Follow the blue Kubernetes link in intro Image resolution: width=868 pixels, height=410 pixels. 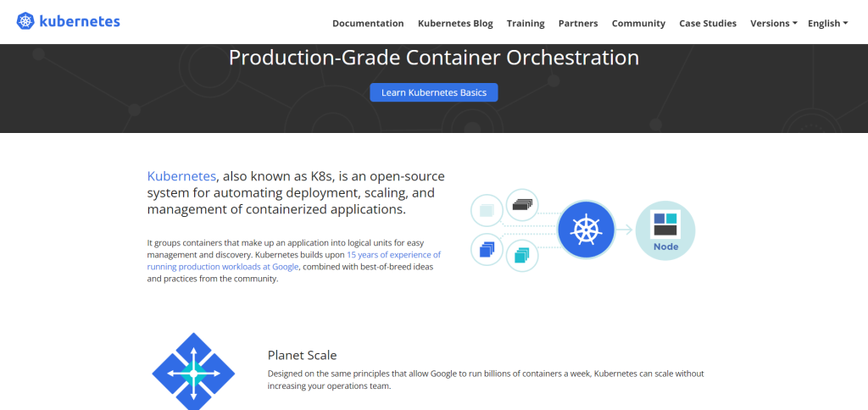click(x=181, y=176)
